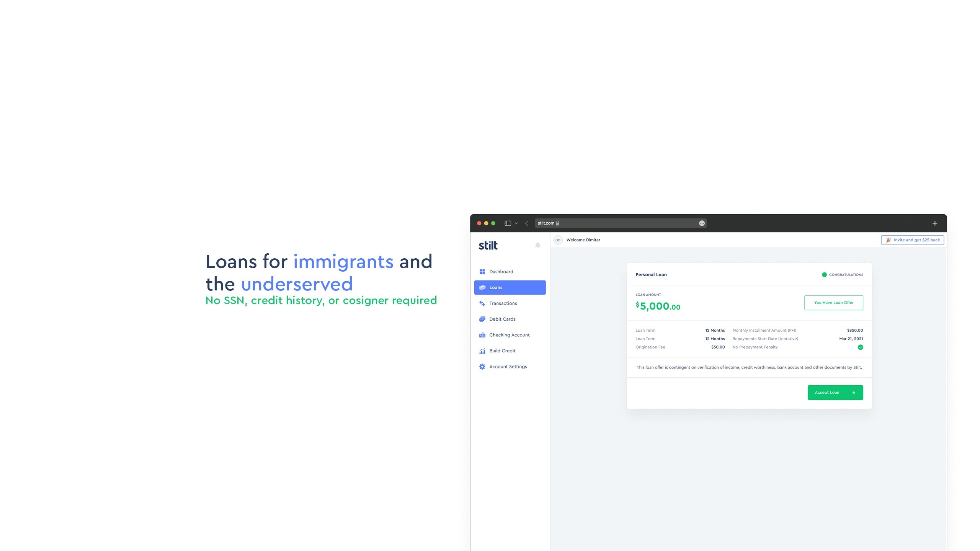Click the Dashboard grid icon
The image size is (980, 551).
pyautogui.click(x=482, y=272)
